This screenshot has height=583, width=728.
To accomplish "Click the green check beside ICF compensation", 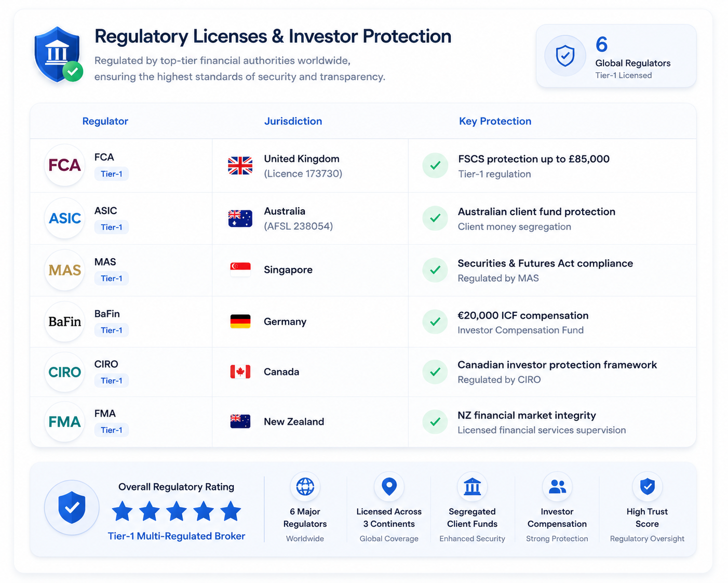I will (x=435, y=322).
